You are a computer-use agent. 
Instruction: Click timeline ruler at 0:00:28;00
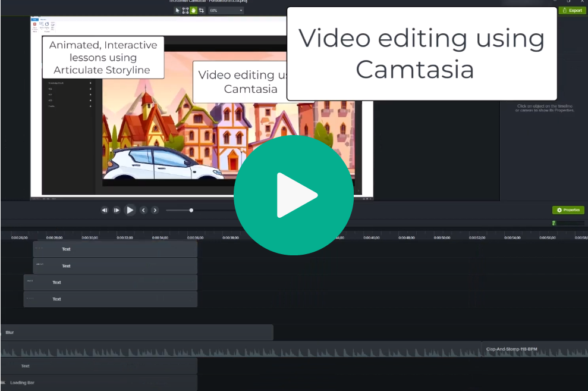point(54,237)
